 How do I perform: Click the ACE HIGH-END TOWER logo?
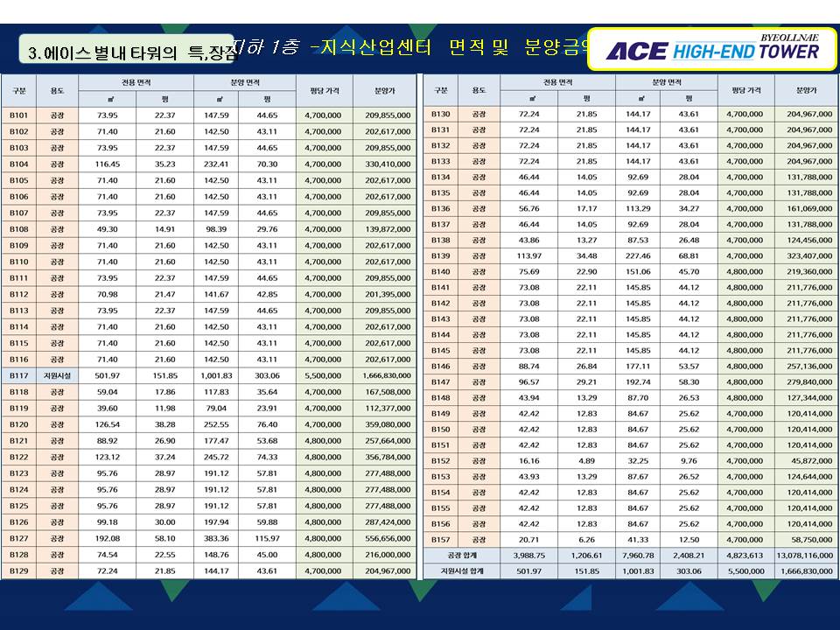click(x=712, y=49)
